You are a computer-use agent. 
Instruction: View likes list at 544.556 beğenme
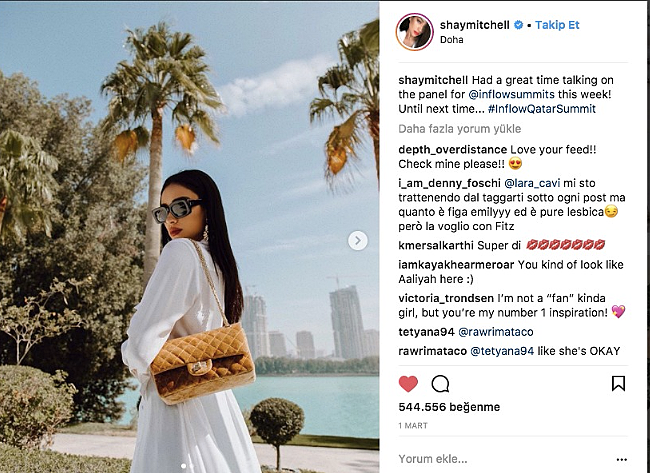coord(449,407)
